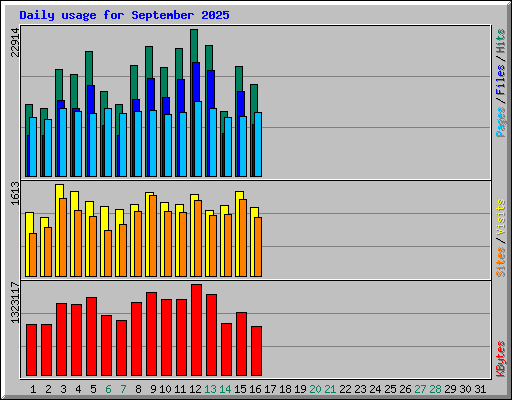Click the orange Sites bar for day 9
Image resolution: width=512 pixels, height=400 pixels.
(153, 236)
